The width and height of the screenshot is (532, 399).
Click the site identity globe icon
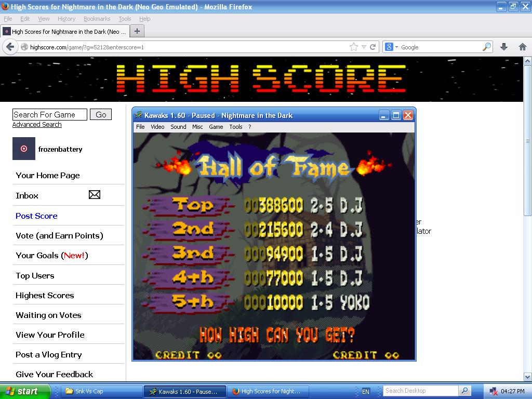(x=24, y=47)
